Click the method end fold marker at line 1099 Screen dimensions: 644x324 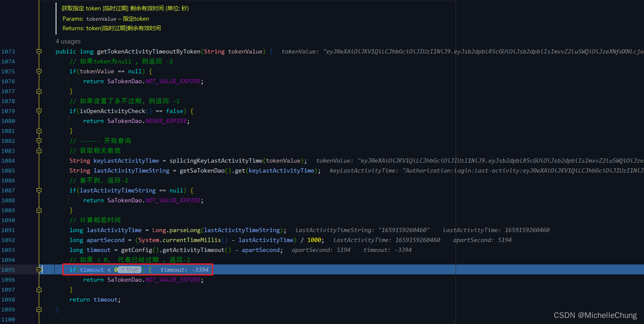pos(39,309)
